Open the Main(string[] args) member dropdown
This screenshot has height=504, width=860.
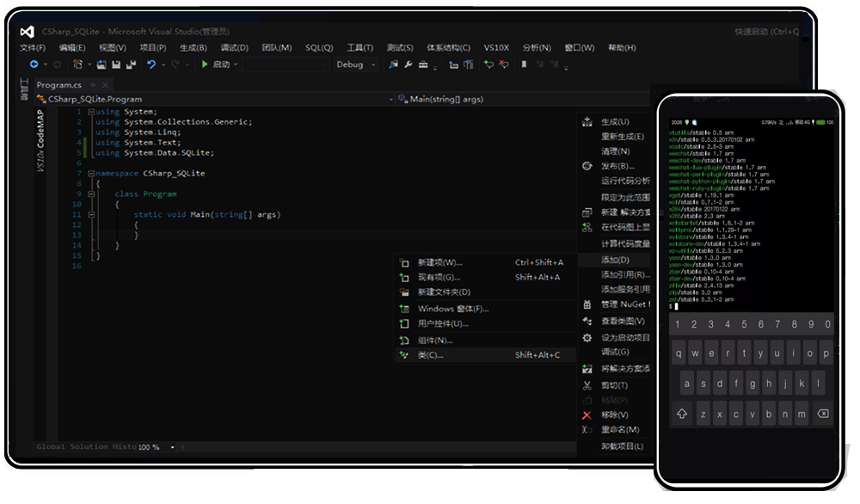click(524, 99)
